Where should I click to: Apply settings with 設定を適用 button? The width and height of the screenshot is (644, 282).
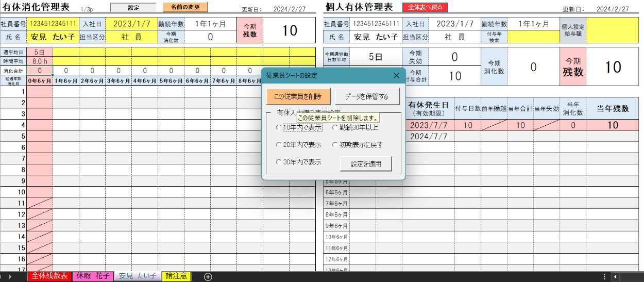(x=366, y=164)
